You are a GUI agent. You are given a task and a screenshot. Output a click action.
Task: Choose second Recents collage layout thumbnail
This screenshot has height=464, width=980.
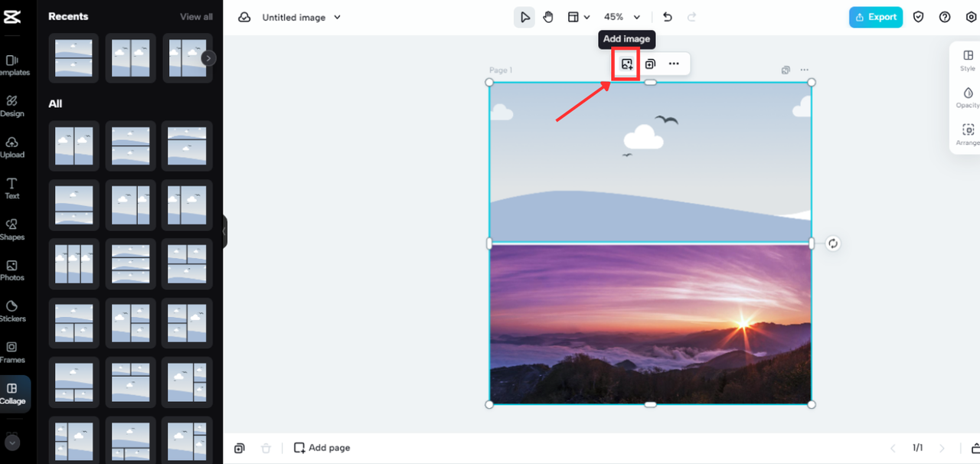point(130,58)
